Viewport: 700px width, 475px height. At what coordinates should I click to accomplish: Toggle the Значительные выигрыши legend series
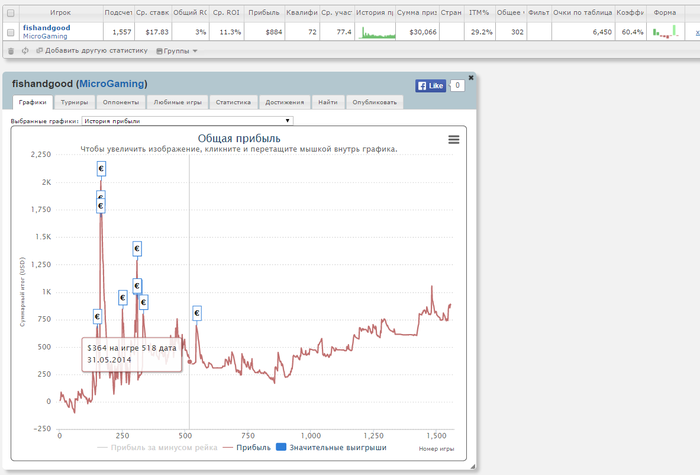pos(331,447)
